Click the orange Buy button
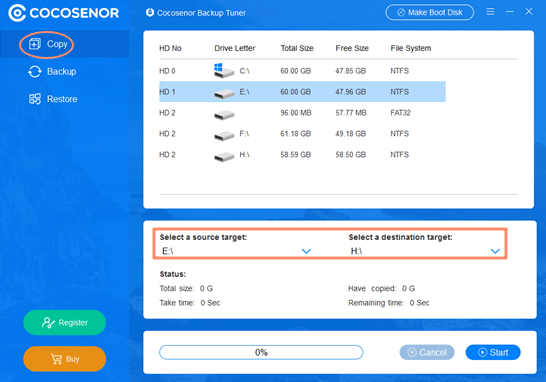 click(x=64, y=359)
